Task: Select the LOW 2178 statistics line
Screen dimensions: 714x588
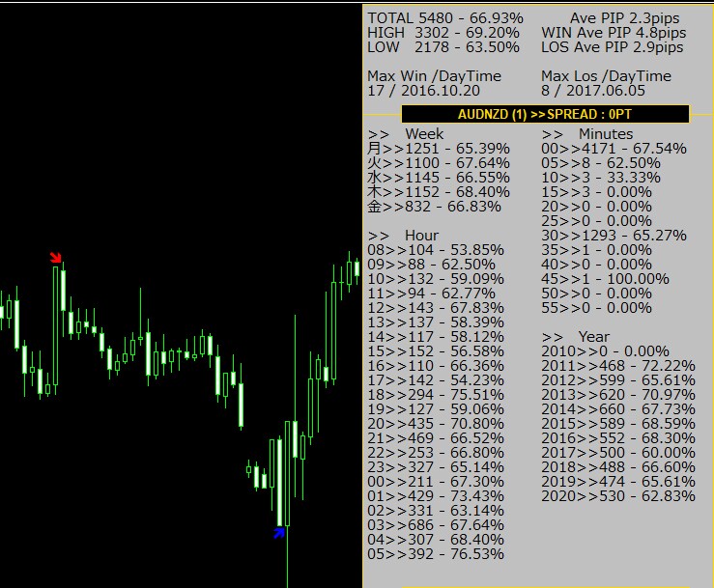Action: [443, 47]
